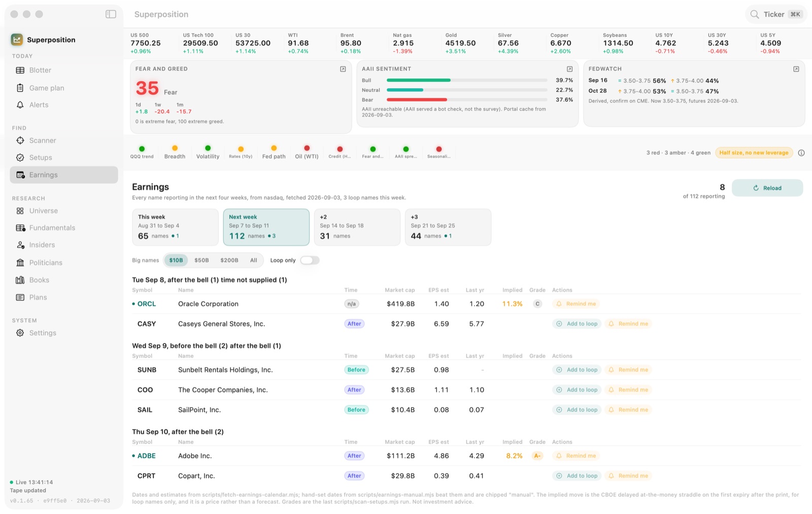Click Remind me for COO

[628, 390]
